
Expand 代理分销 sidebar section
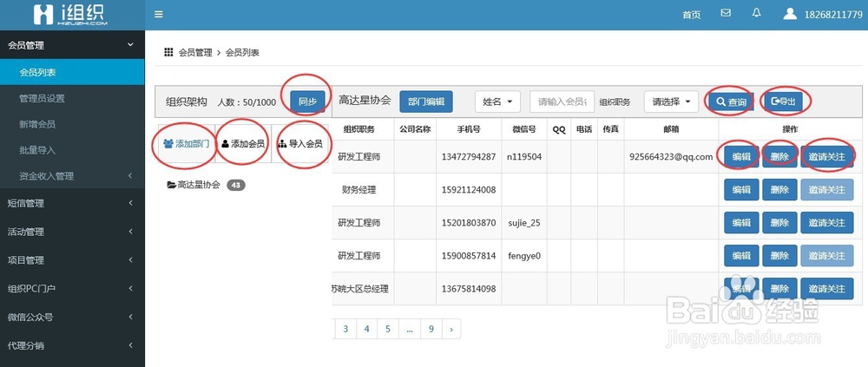[72, 345]
